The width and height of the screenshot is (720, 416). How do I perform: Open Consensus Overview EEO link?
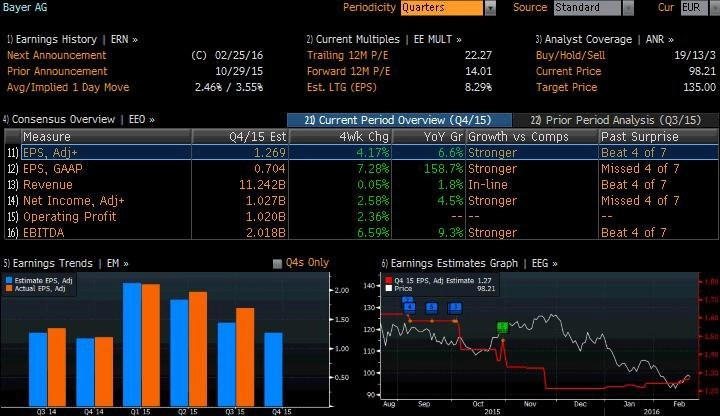[79, 119]
